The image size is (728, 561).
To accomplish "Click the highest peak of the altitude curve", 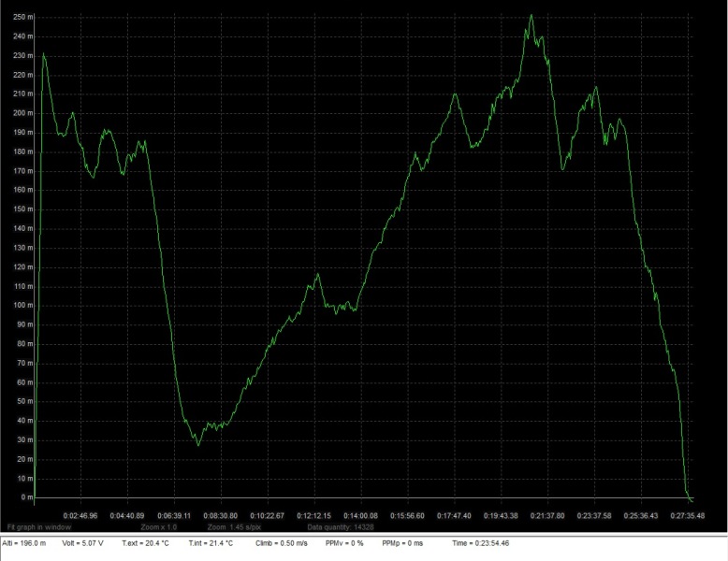I will click(x=531, y=16).
